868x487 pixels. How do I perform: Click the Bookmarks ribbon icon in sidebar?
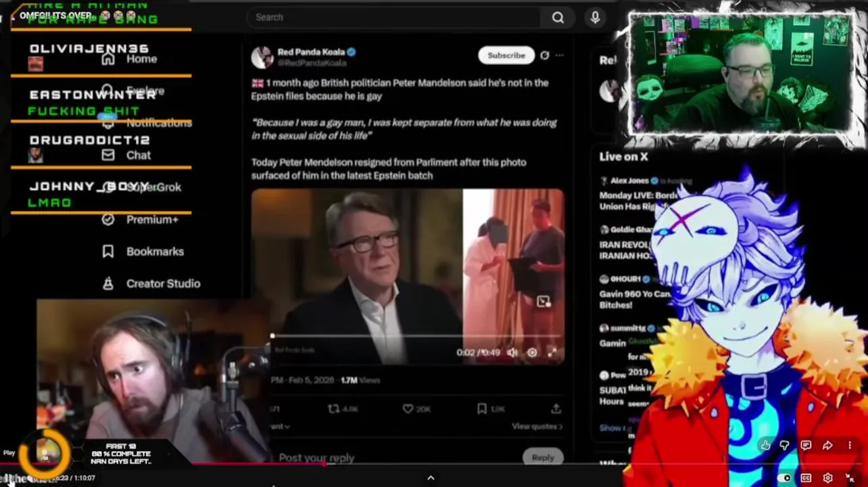(108, 252)
